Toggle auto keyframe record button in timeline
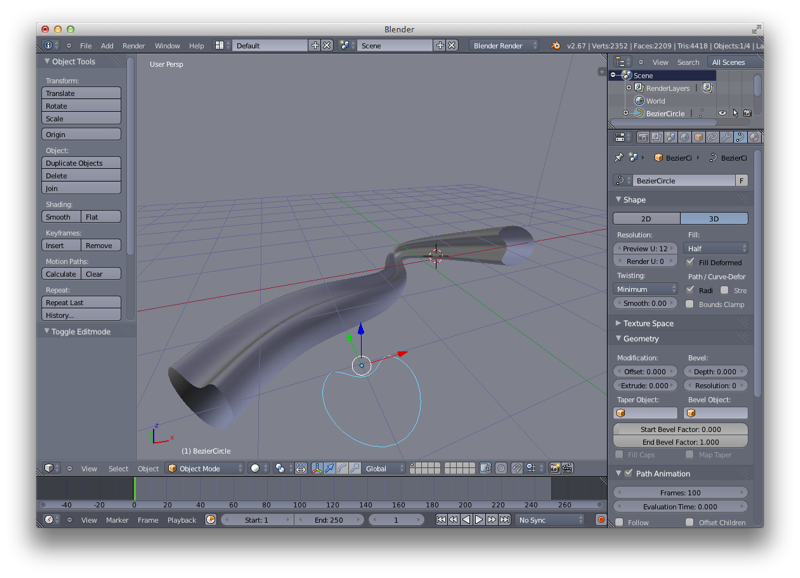 coord(601,520)
